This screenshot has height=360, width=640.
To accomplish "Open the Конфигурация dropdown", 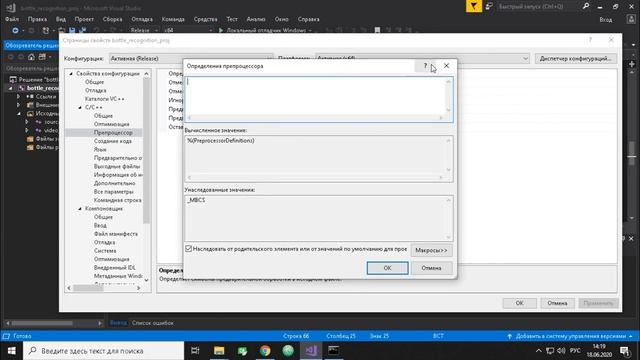I will point(191,58).
